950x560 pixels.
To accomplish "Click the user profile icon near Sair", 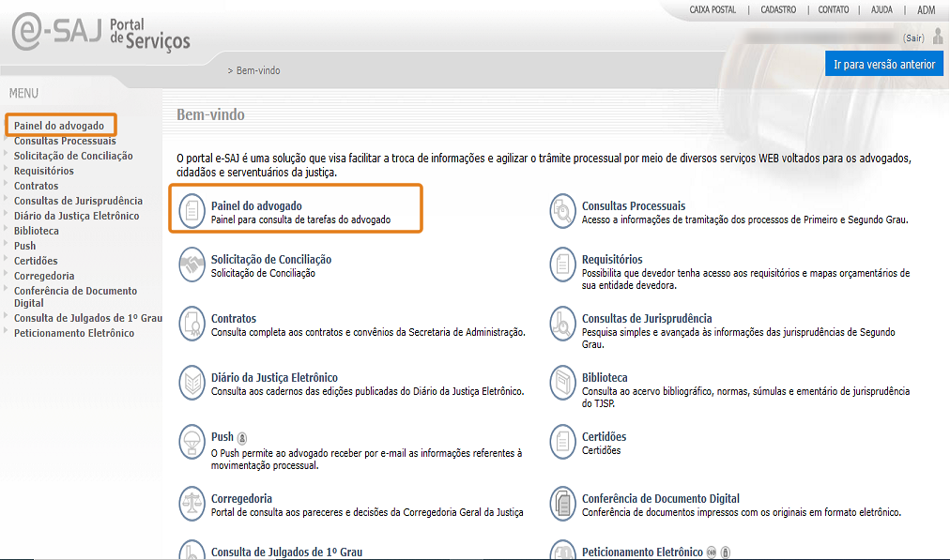I will pos(938,37).
